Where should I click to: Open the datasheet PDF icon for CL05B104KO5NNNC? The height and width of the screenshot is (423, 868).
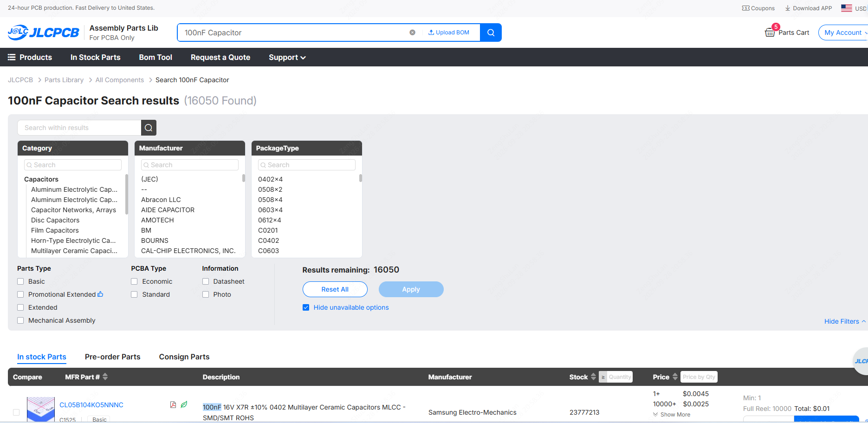pos(173,404)
